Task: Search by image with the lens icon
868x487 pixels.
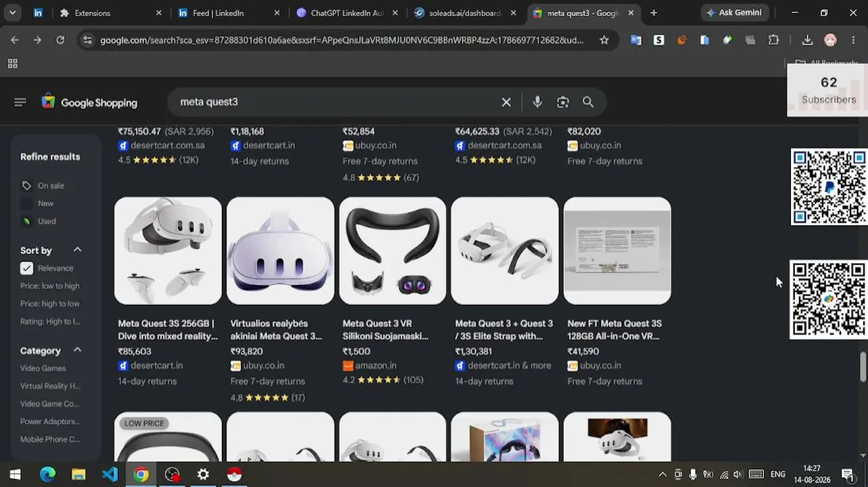Action: [563, 102]
